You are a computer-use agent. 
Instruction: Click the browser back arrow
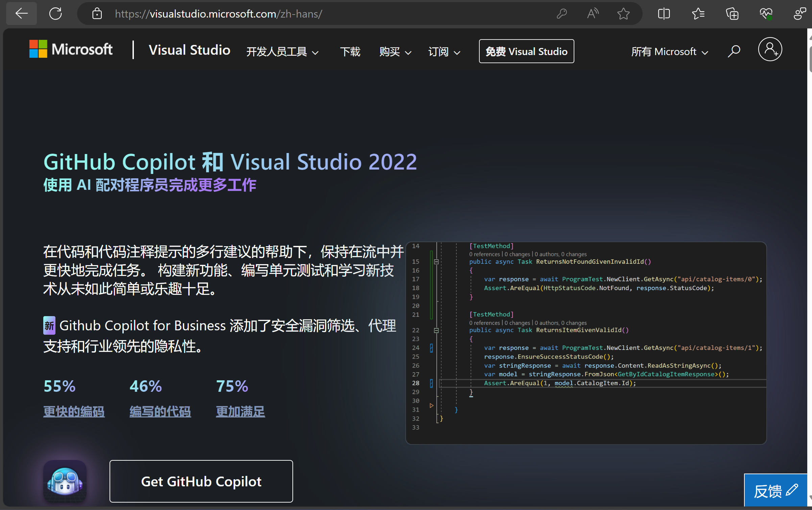tap(22, 14)
